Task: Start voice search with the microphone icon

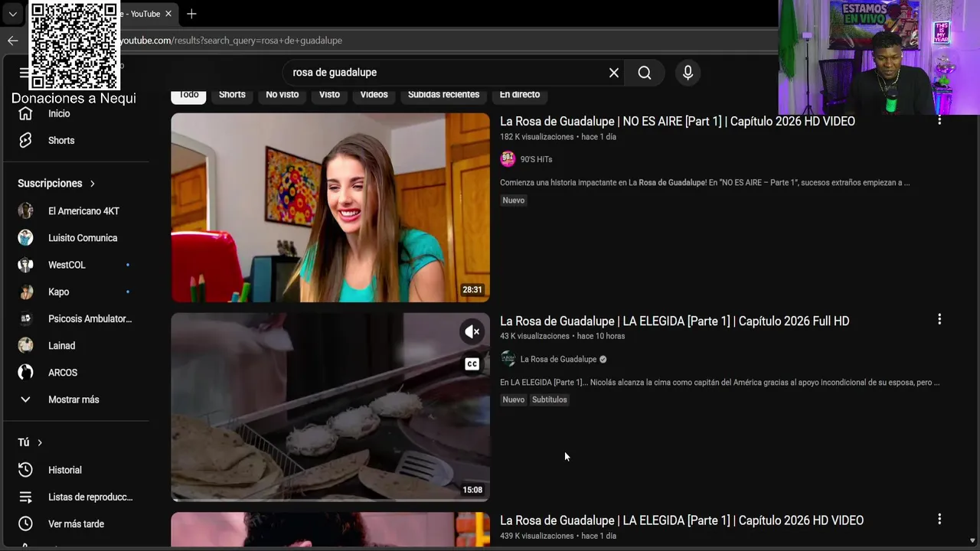Action: pyautogui.click(x=688, y=73)
